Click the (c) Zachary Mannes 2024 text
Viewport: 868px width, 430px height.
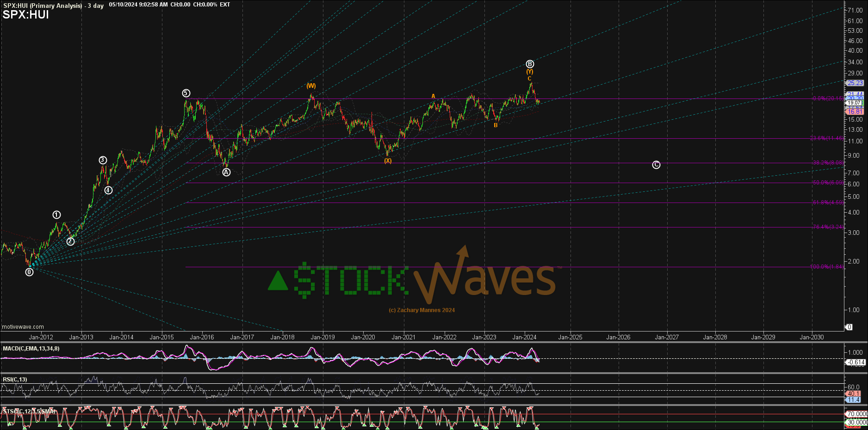click(x=422, y=310)
